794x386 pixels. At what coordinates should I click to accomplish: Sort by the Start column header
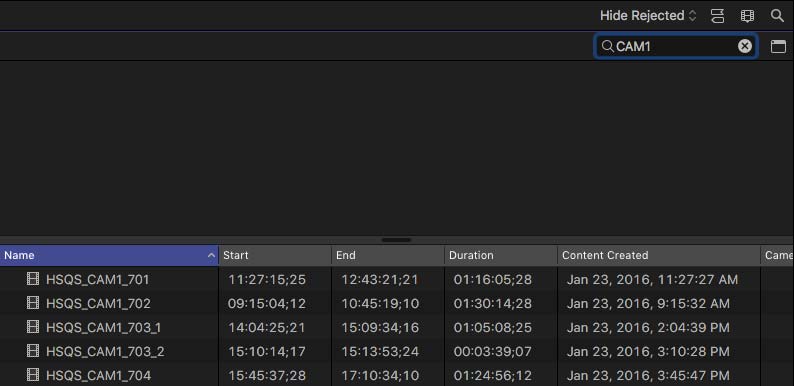[275, 255]
